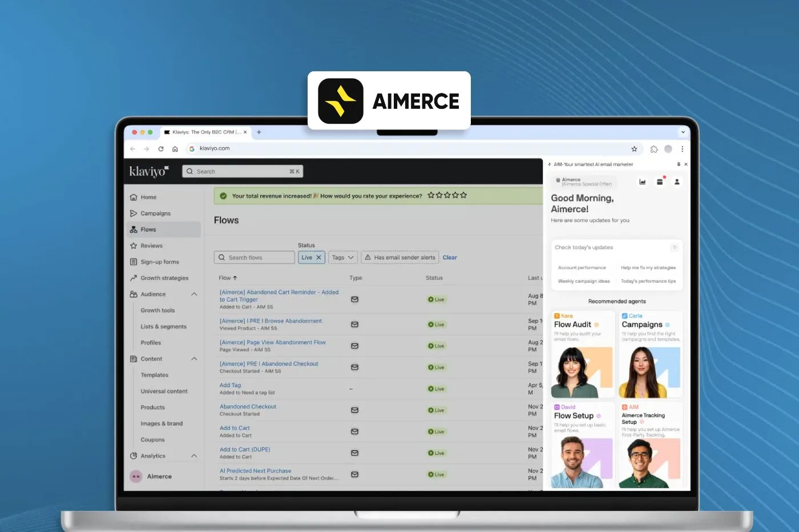Open Universal content in the sidebar
This screenshot has height=532, width=799.
tap(164, 391)
